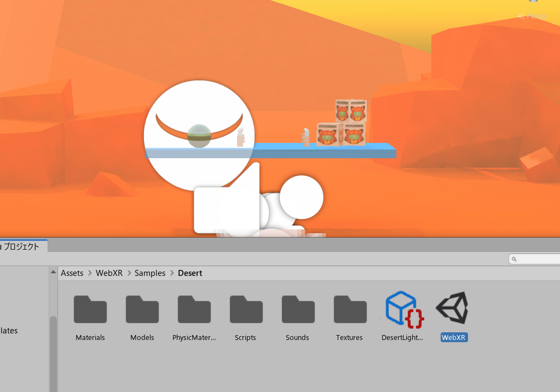Screen dimensions: 560x392
Task: Go to WebXR folder in breadcrumb path
Action: [109, 273]
